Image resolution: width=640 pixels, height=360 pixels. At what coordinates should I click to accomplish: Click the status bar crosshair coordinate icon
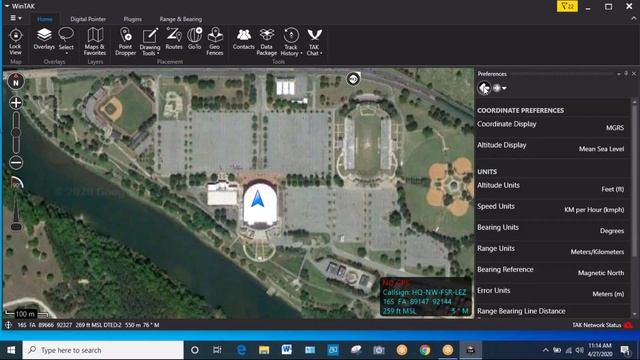(9, 325)
